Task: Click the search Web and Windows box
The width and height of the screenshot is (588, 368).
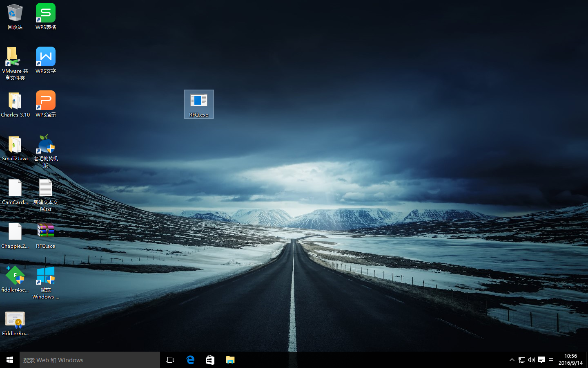Action: pyautogui.click(x=90, y=360)
